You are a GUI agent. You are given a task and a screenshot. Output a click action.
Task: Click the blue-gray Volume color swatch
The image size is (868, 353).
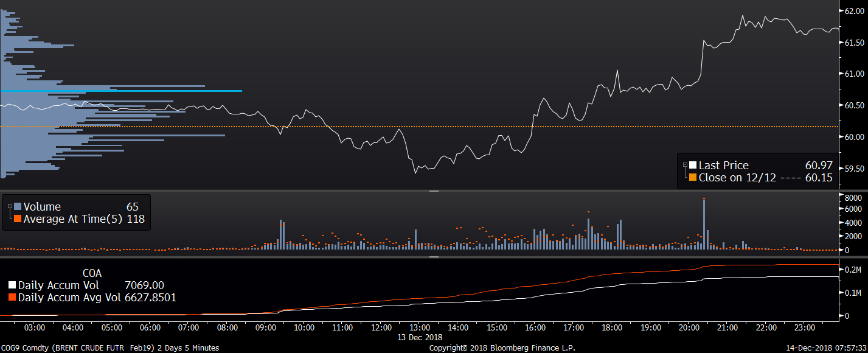[x=17, y=207]
